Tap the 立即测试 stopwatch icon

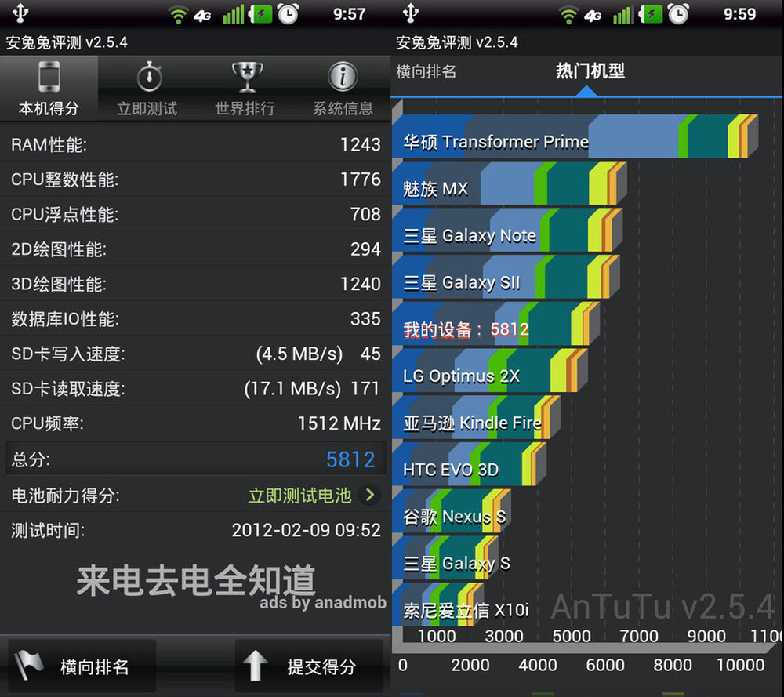pos(149,77)
